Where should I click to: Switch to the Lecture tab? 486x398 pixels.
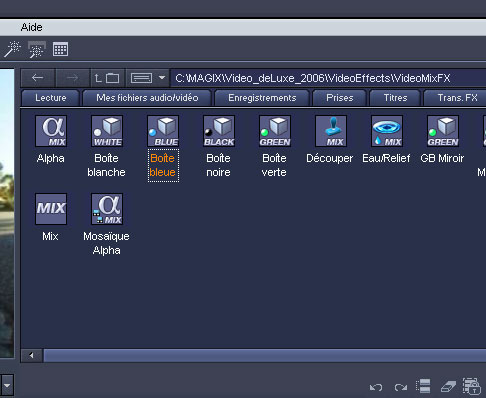point(51,98)
